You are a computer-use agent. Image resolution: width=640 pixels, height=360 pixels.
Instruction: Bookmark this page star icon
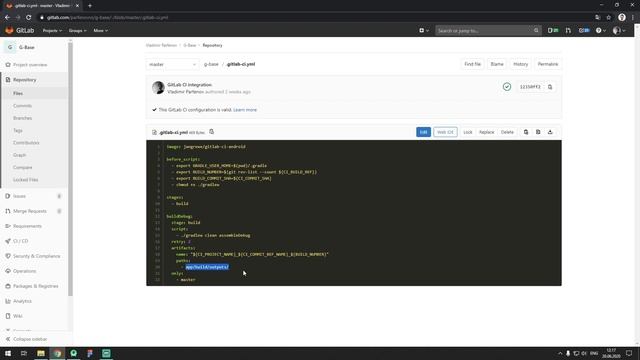(609, 18)
